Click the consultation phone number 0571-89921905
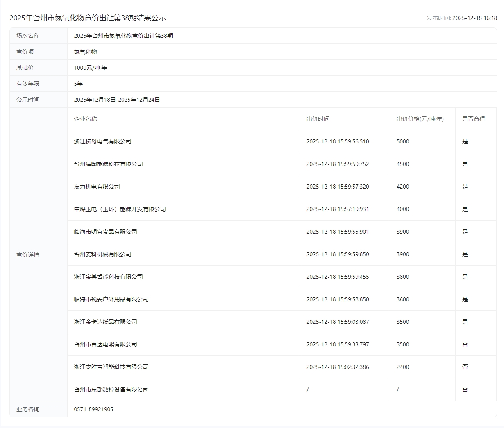This screenshot has width=504, height=428. click(93, 409)
